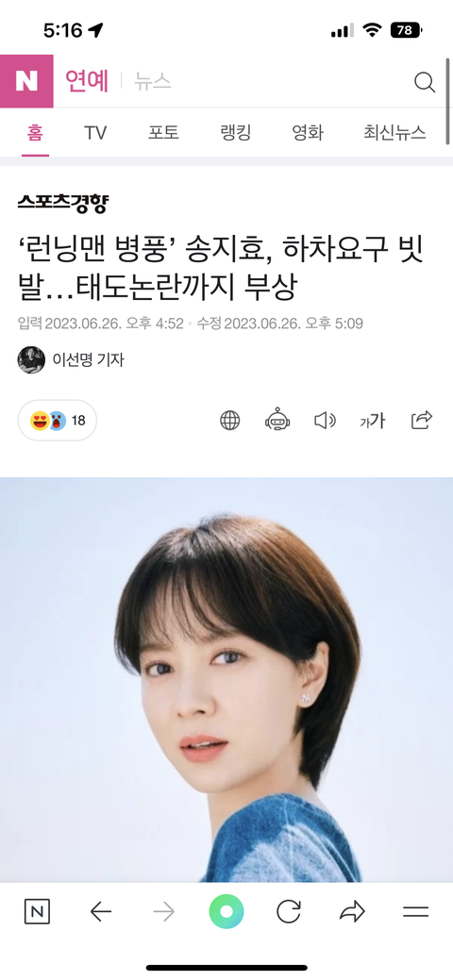The height and width of the screenshot is (980, 453).
Task: Open the 연예 section link
Action: 87,81
